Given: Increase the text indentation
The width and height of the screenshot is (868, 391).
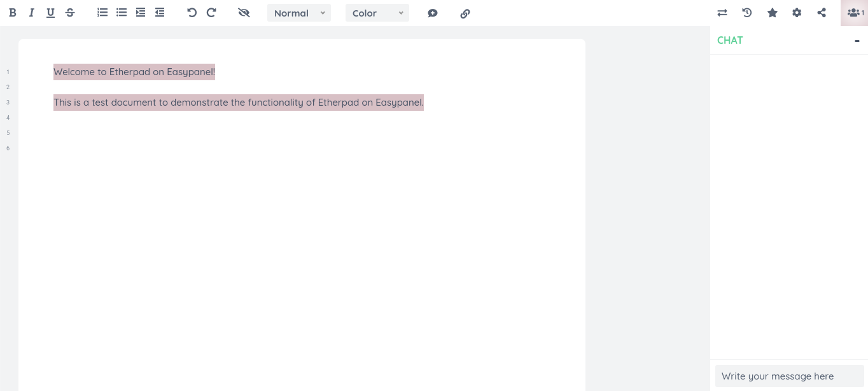Looking at the screenshot, I should coord(141,13).
